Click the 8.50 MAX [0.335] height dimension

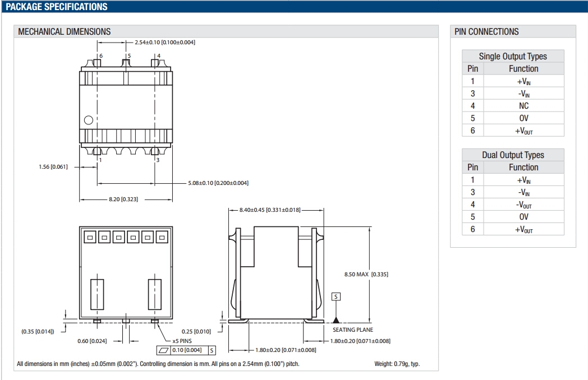(366, 274)
